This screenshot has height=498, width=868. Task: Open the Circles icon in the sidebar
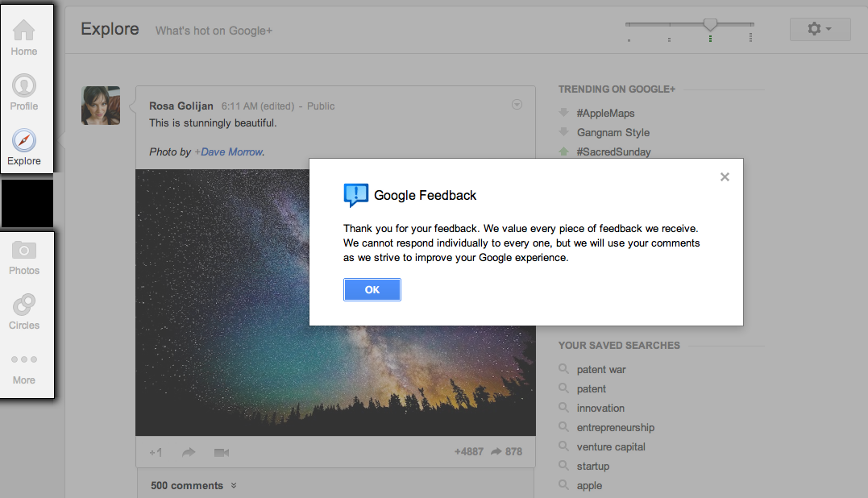24,305
